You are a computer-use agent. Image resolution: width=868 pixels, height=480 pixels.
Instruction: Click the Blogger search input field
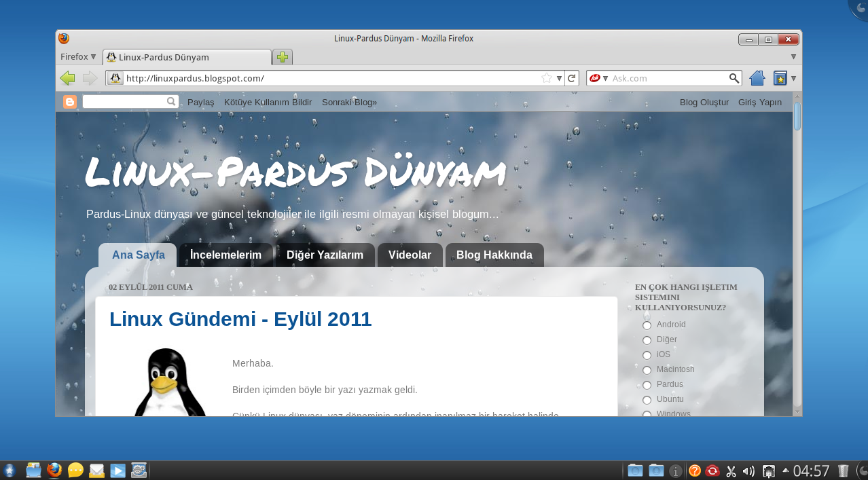(x=126, y=101)
